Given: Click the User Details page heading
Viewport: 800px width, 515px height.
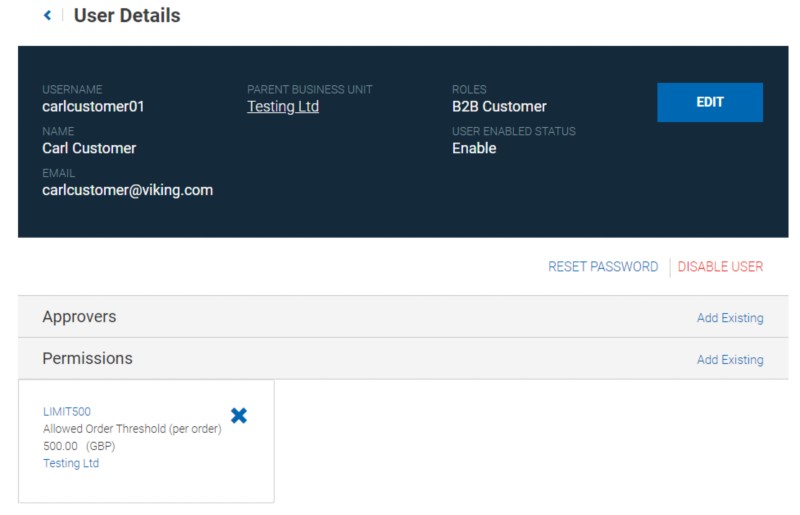Looking at the screenshot, I should (127, 16).
